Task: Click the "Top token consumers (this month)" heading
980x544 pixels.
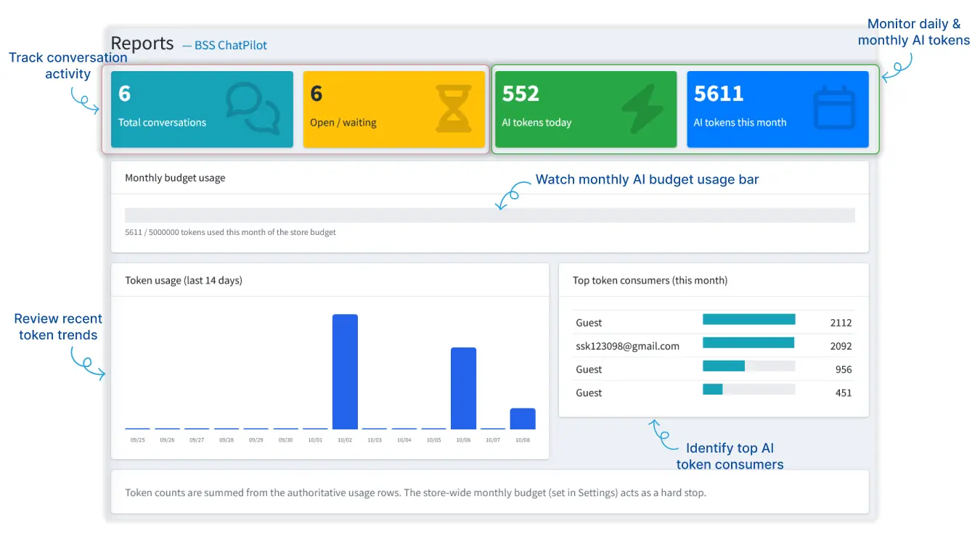Action: pyautogui.click(x=650, y=280)
